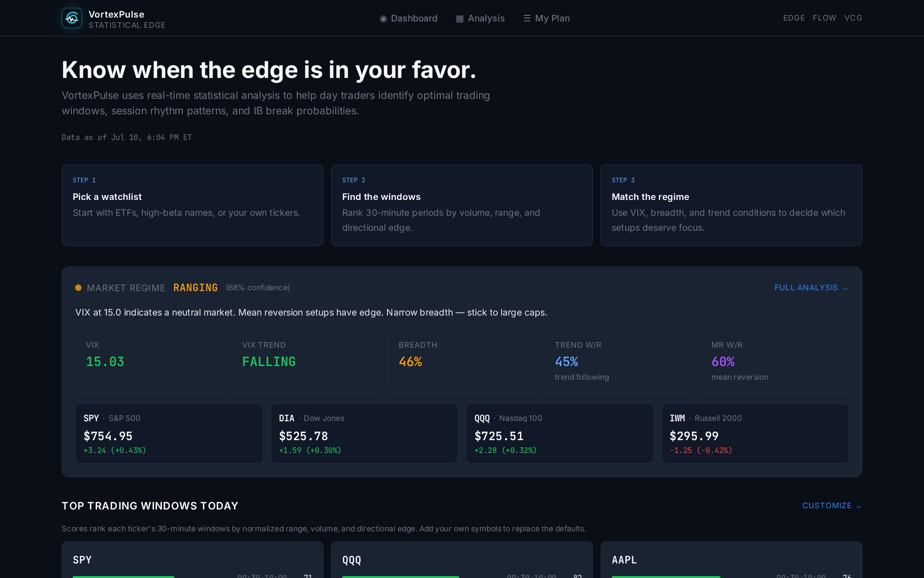Open the DIA Dow Jones quote card
Image resolution: width=924 pixels, height=578 pixels.
tap(364, 433)
